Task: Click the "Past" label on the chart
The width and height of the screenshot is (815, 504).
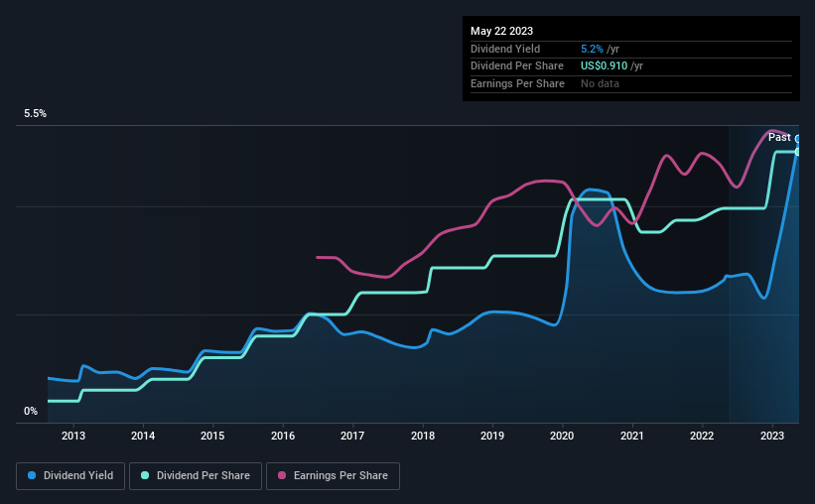Action: pos(779,137)
